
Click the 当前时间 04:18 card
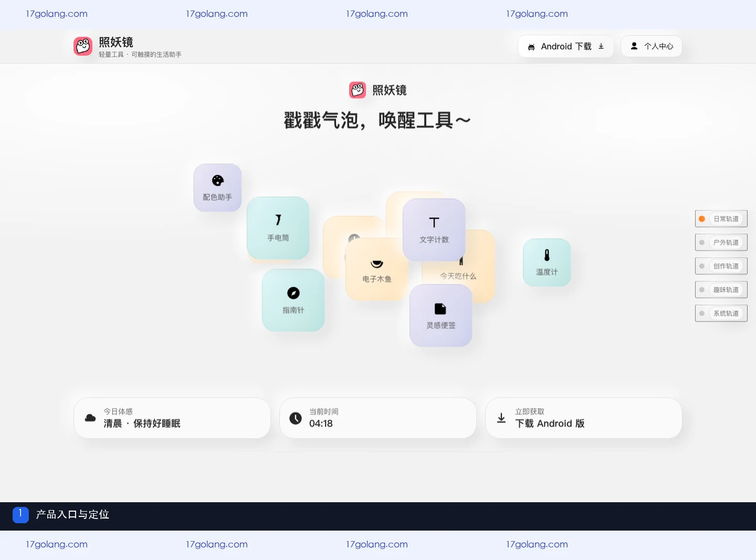click(378, 418)
